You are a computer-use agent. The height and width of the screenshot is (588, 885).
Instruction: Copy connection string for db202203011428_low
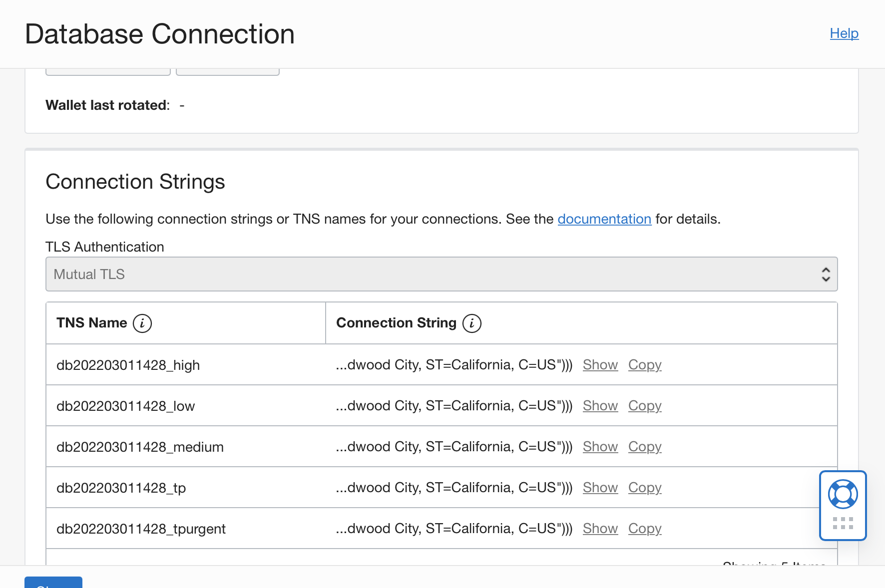[x=645, y=406]
